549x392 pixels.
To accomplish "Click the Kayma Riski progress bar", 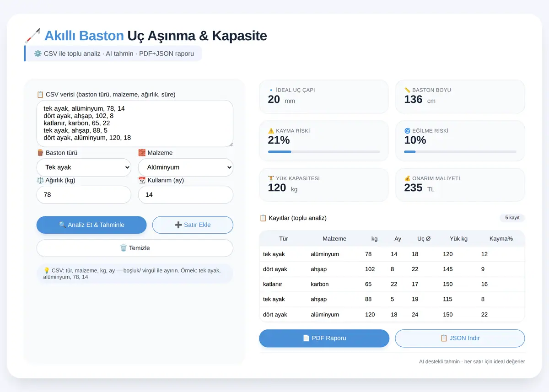I will pyautogui.click(x=324, y=151).
